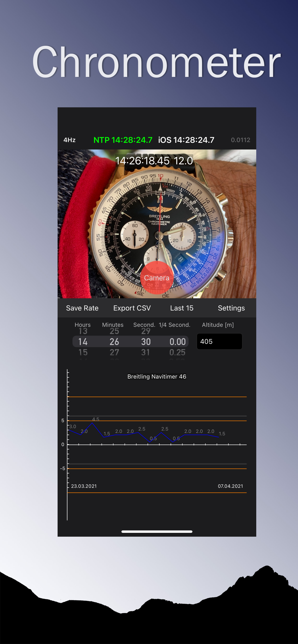The width and height of the screenshot is (298, 644).
Task: Tap Save Rate
Action: click(82, 308)
